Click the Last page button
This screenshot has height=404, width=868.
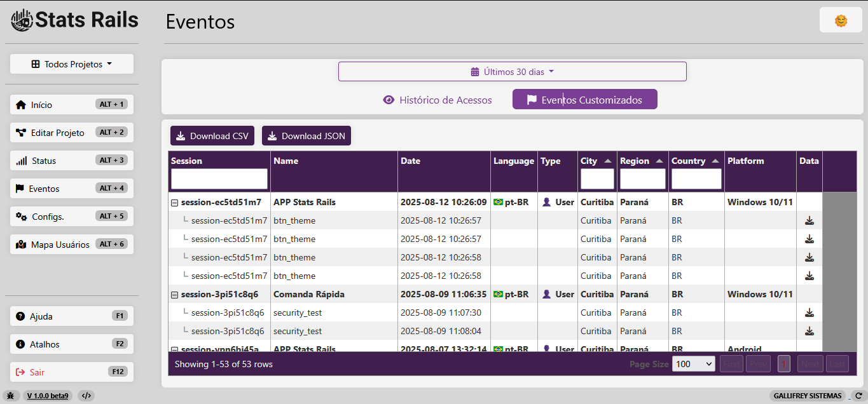coord(837,364)
